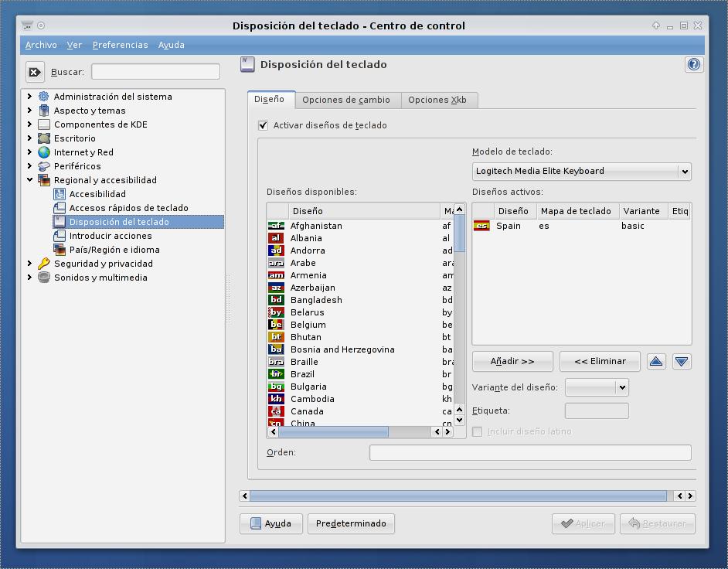Viewport: 728px width, 569px height.
Task: Click the Spain flag in active layouts
Action: tap(481, 226)
